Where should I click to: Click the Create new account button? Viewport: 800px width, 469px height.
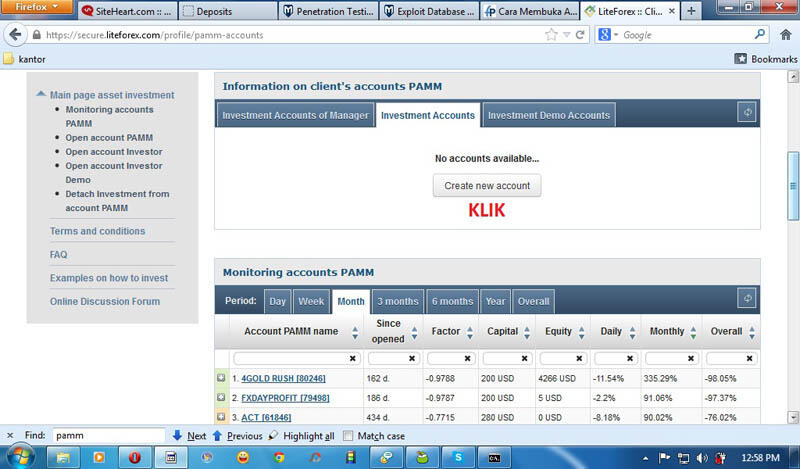pyautogui.click(x=487, y=186)
